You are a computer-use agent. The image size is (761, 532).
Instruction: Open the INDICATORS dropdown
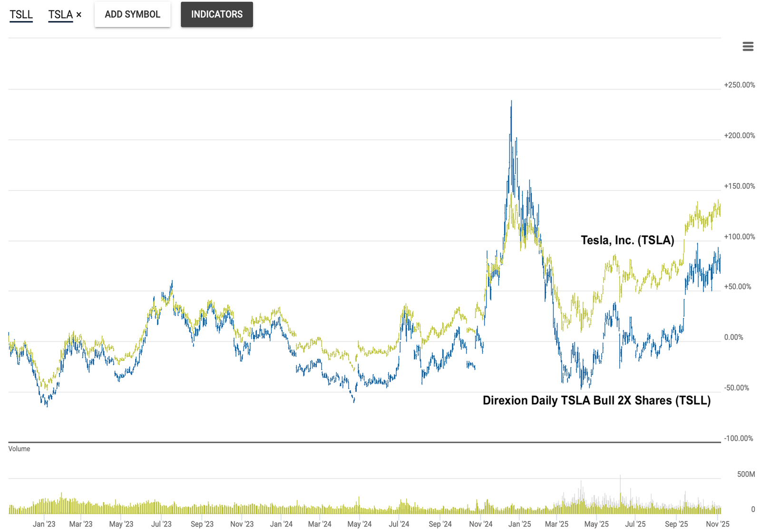216,14
